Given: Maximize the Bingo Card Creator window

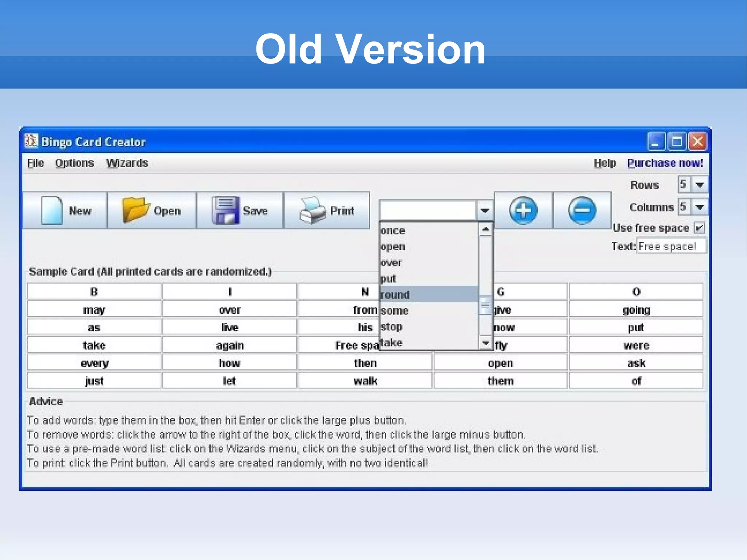Looking at the screenshot, I should pyautogui.click(x=677, y=142).
